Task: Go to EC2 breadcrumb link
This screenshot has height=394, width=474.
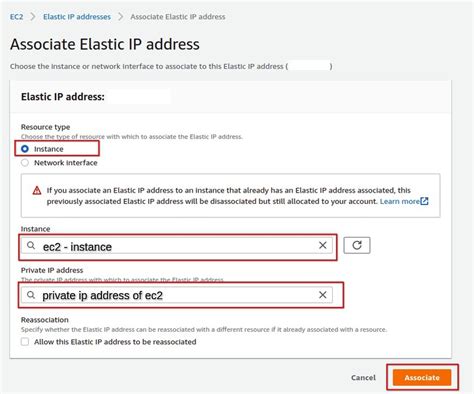Action: [16, 17]
